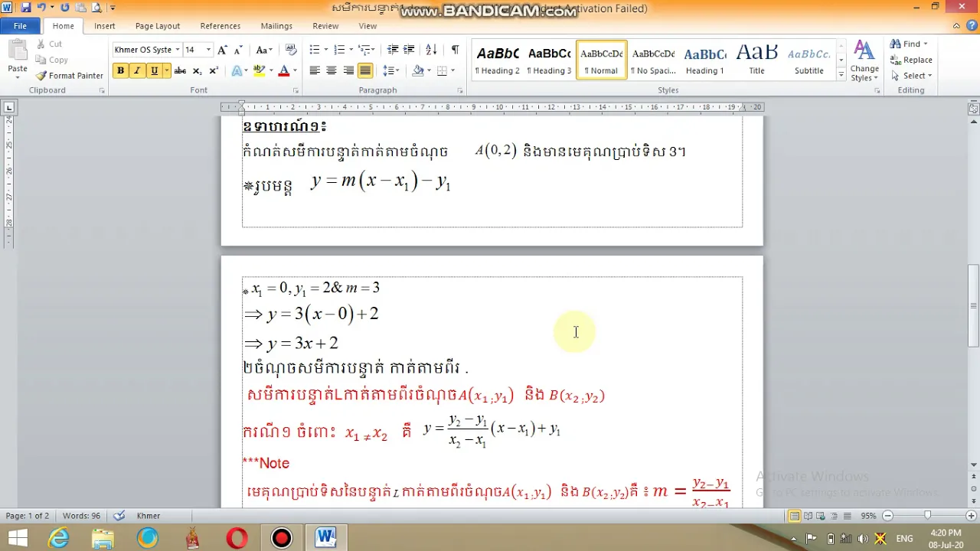Apply the No Spacing style

653,60
